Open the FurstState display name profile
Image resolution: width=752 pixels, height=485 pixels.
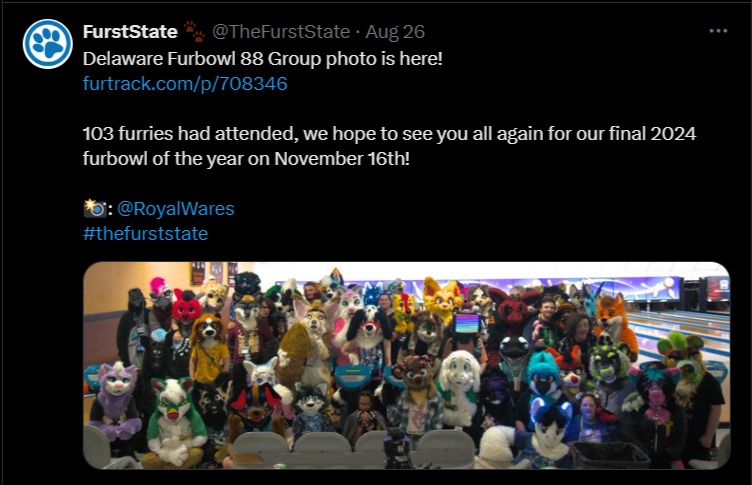[x=130, y=32]
